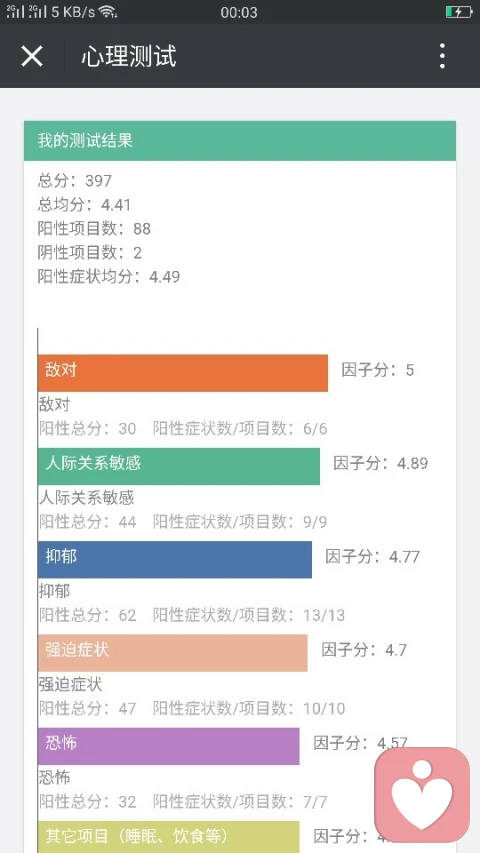The width and height of the screenshot is (480, 853).
Task: Close the 心理测试 page with the X icon
Action: [x=32, y=56]
